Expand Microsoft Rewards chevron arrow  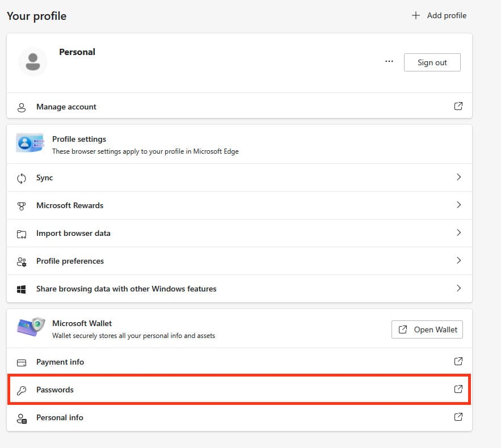point(458,205)
